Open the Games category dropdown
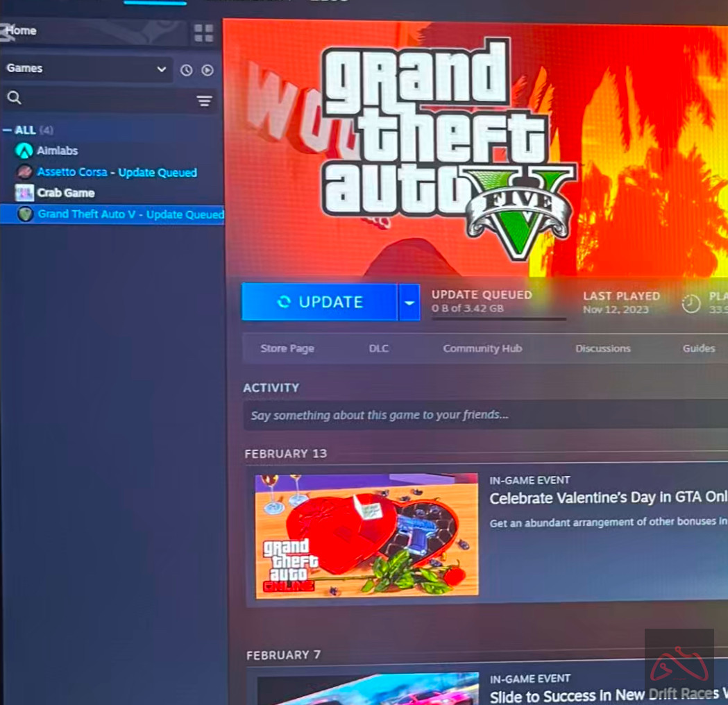Viewport: 728px width, 705px height. [87, 69]
